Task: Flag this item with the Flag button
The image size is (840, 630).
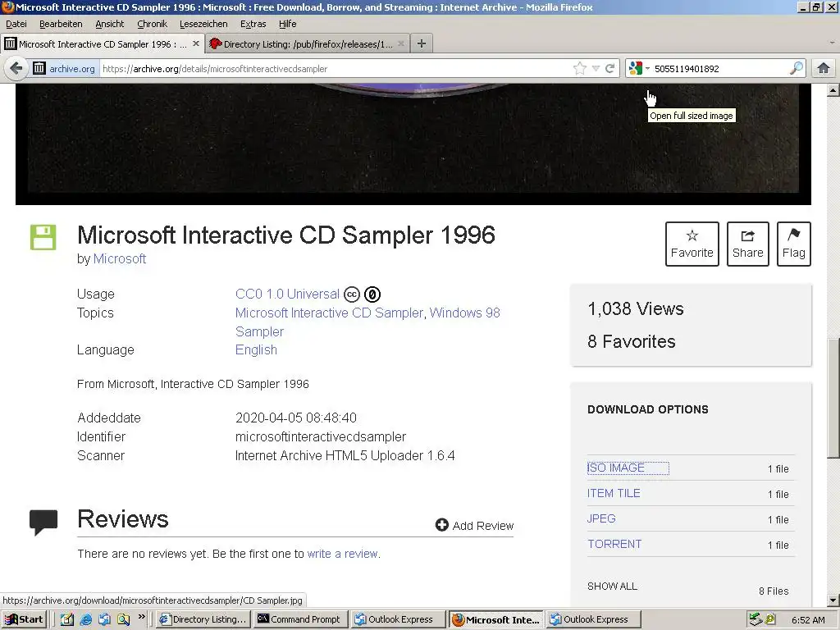Action: coord(794,244)
